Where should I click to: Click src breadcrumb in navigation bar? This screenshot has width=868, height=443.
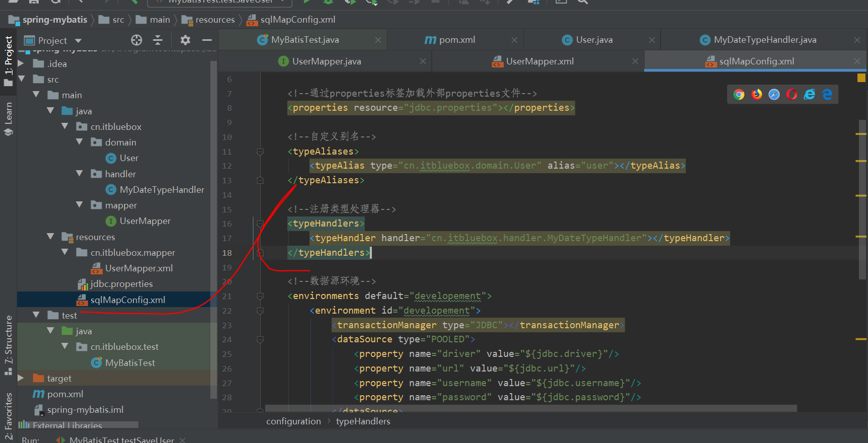112,20
